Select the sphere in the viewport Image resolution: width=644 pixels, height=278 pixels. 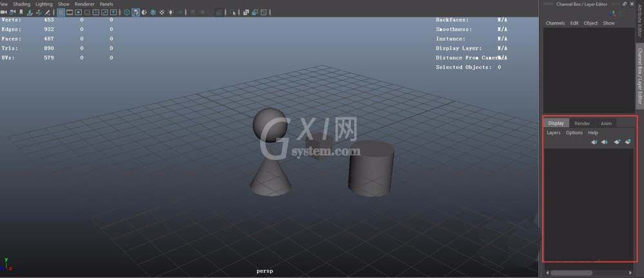coord(269,125)
